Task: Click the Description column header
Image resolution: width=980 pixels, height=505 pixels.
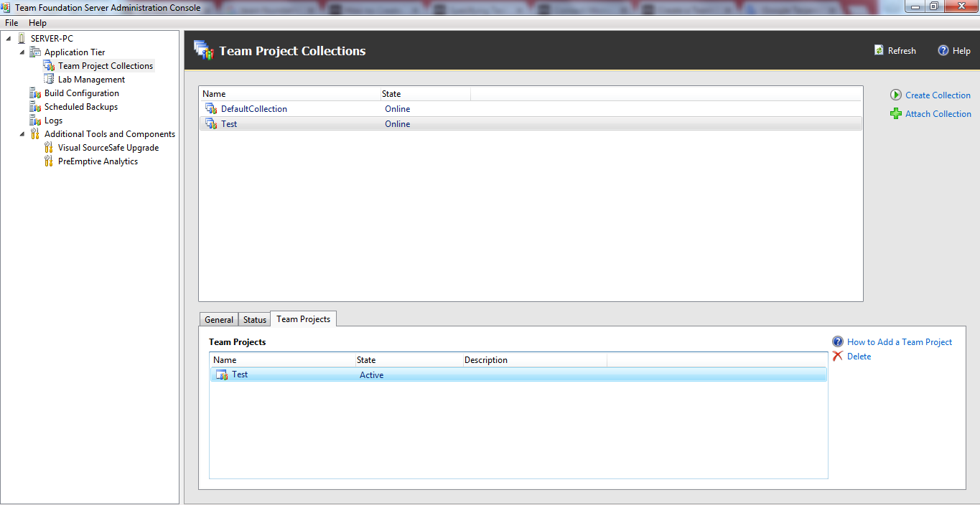Action: 535,360
